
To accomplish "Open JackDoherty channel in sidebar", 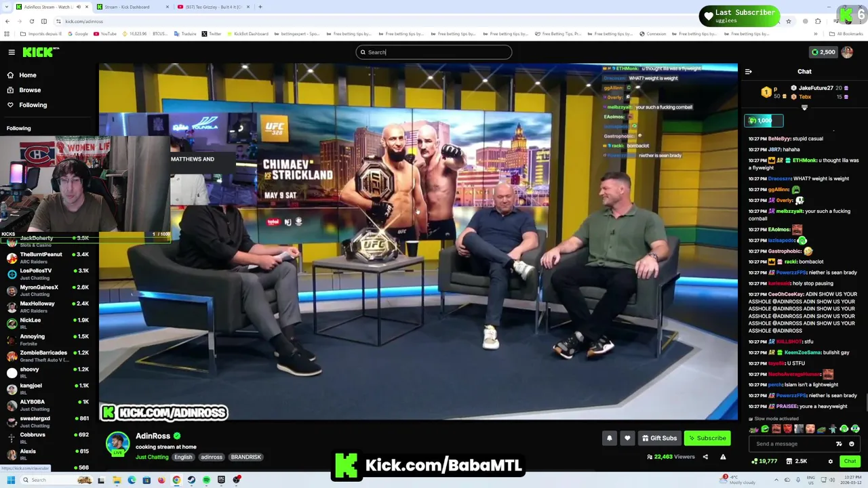I will (x=47, y=241).
